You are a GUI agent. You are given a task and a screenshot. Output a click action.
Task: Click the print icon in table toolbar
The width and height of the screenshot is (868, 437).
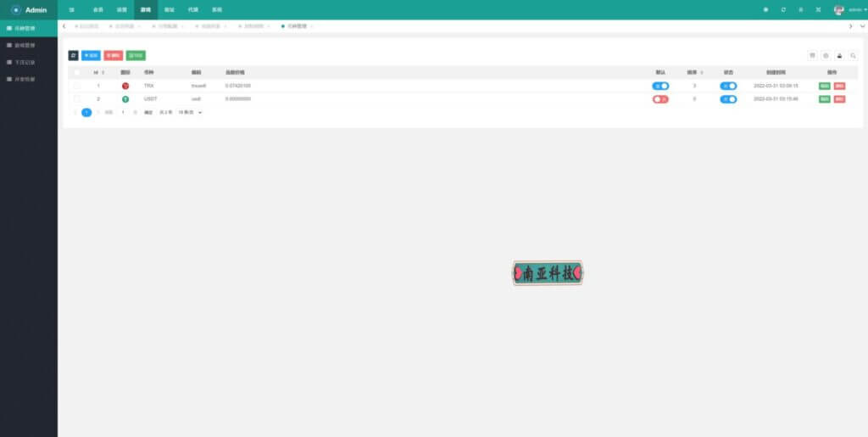coord(839,55)
